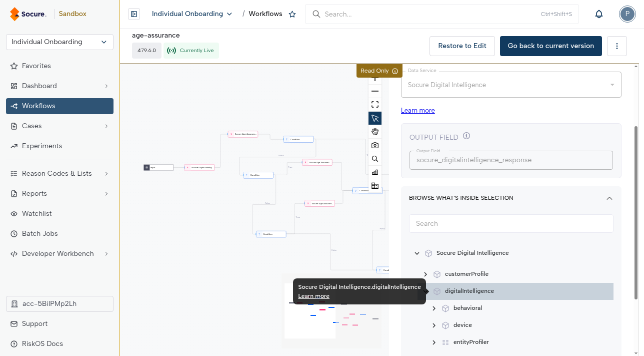Expand the entityProfiler tree node
The width and height of the screenshot is (644, 356).
pos(434,342)
